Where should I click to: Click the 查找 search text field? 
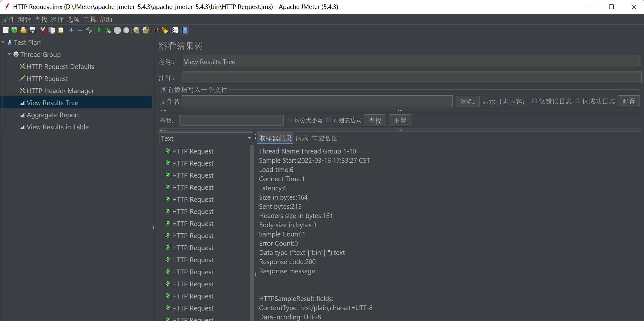(232, 120)
